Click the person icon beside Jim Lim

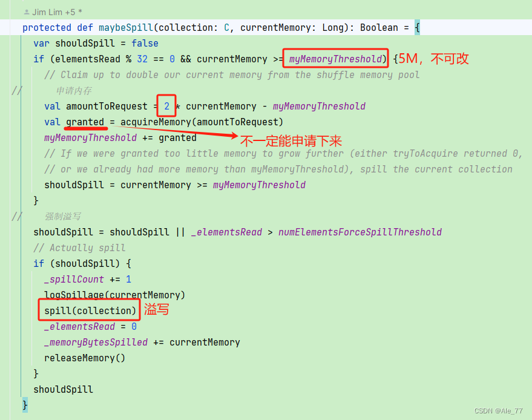[27, 12]
